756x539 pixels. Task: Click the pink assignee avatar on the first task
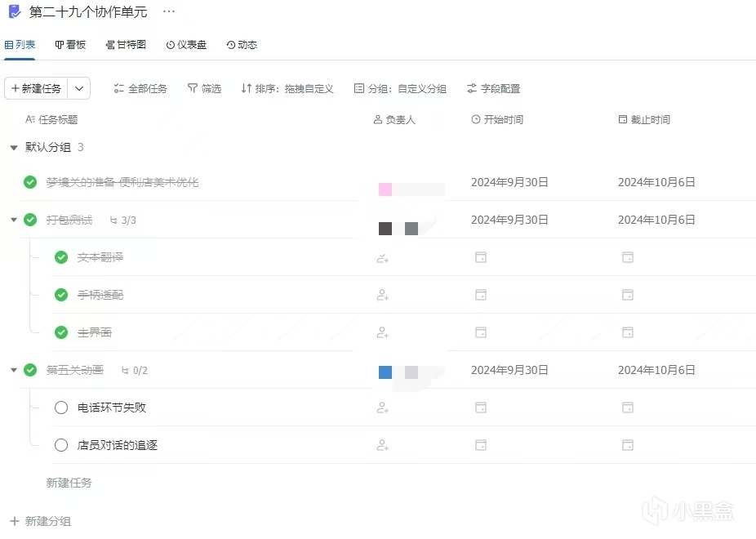pos(385,189)
